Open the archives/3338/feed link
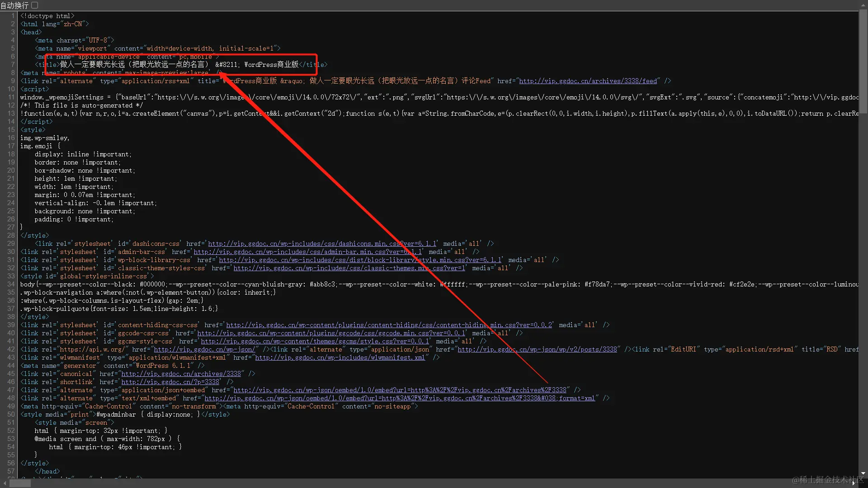 (x=588, y=81)
